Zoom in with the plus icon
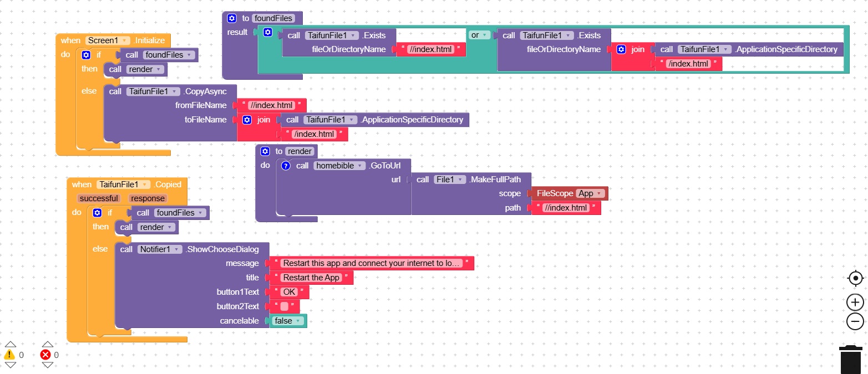Image resolution: width=868 pixels, height=374 pixels. (x=855, y=302)
